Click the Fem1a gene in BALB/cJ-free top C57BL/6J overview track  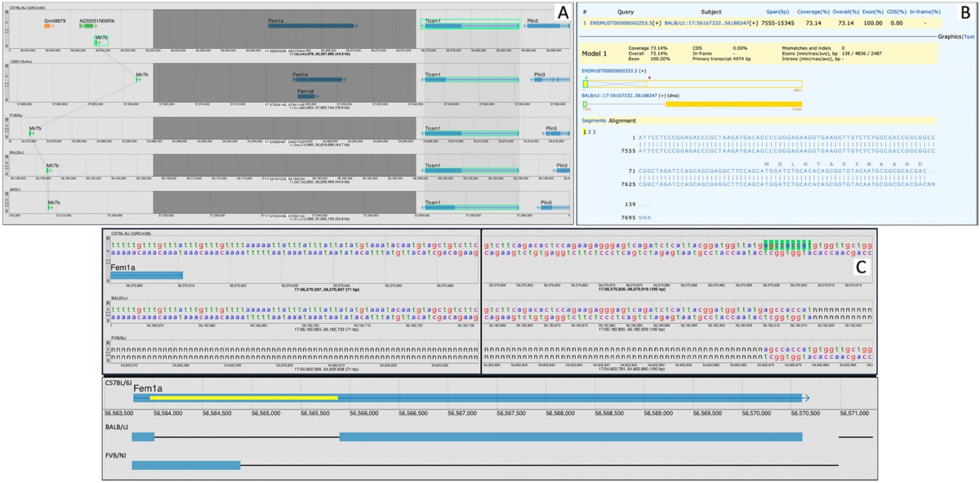point(312,26)
